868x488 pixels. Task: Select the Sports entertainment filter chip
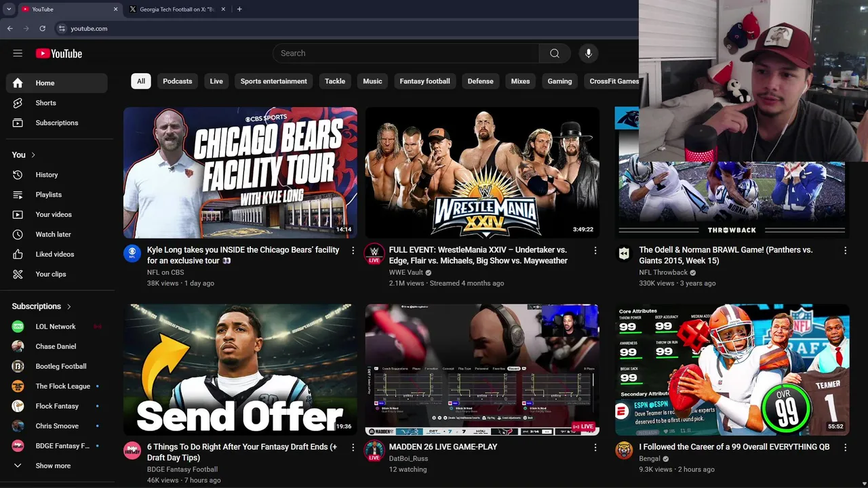[x=274, y=81]
